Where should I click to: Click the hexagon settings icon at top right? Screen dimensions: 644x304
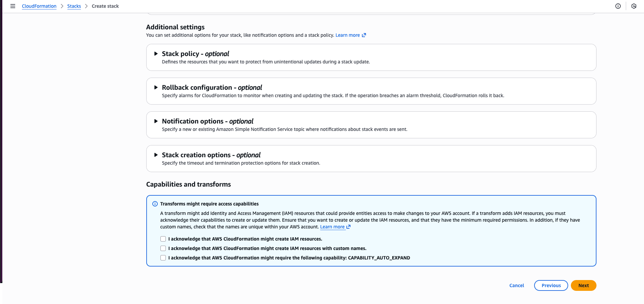[634, 6]
